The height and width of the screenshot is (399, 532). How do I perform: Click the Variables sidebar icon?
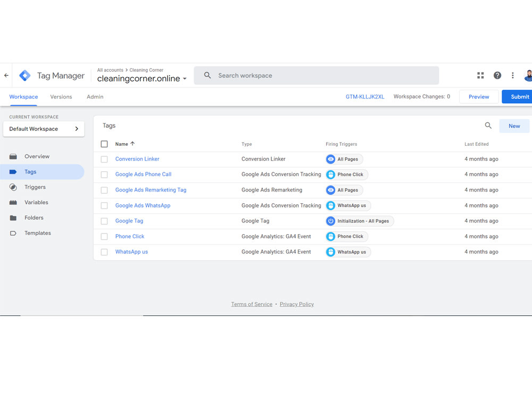point(13,203)
